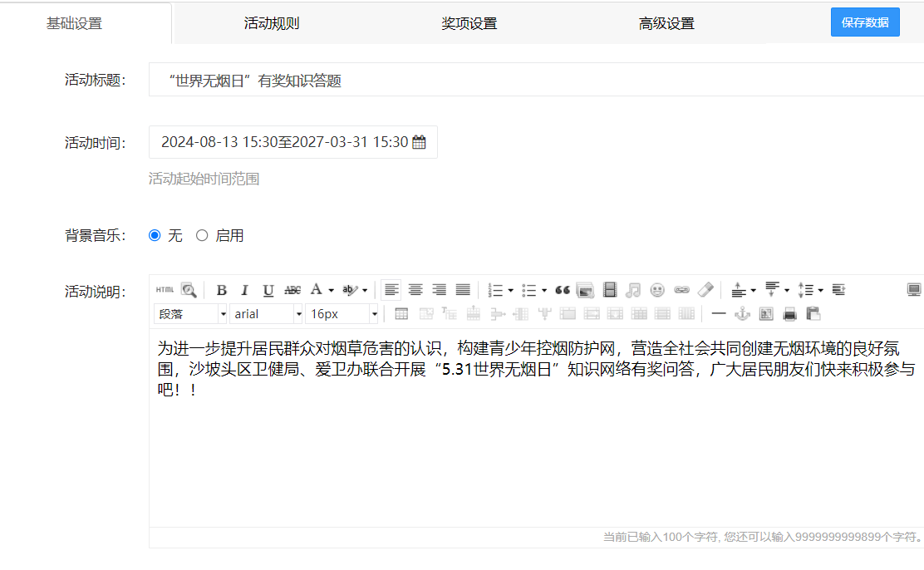Insert a hyperlink
Viewport: 924px width, 570px height.
click(x=681, y=290)
